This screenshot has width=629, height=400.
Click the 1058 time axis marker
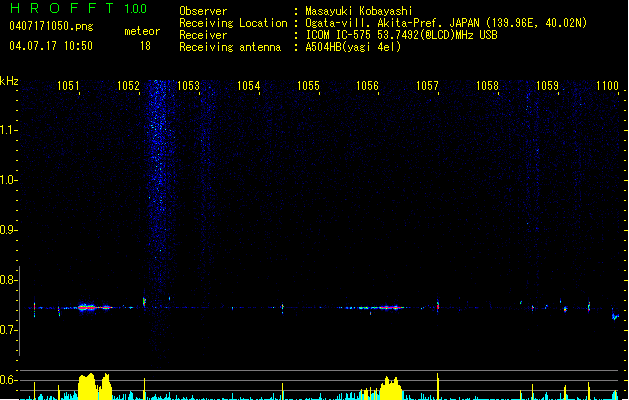click(487, 85)
